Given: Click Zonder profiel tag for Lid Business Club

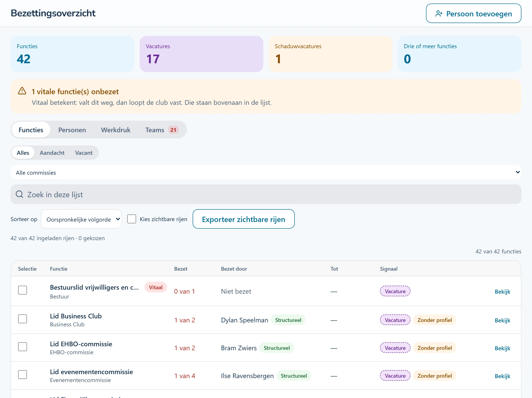Looking at the screenshot, I should click(434, 320).
